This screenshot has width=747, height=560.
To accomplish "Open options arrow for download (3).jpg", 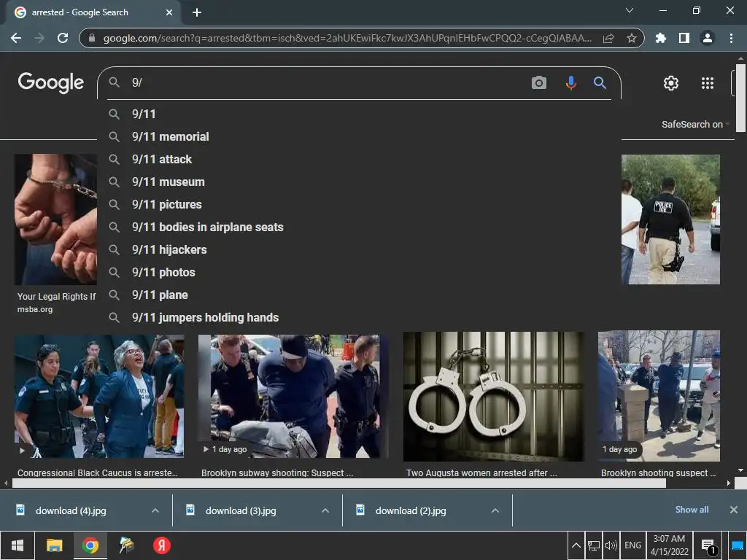I will point(325,510).
